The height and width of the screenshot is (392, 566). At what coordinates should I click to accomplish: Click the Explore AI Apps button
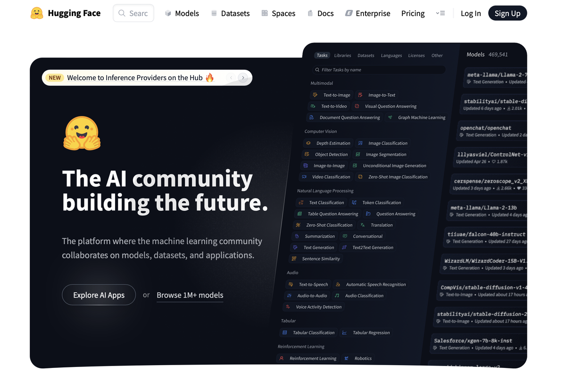click(99, 295)
